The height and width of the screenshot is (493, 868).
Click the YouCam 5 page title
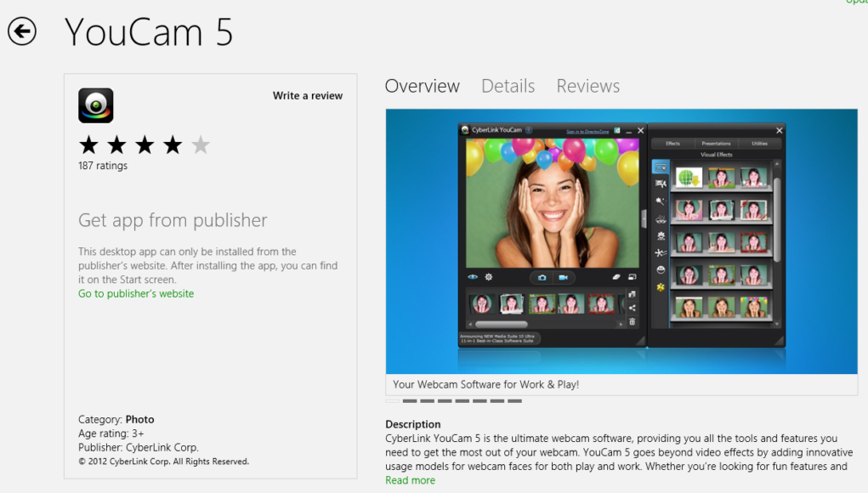pyautogui.click(x=149, y=31)
